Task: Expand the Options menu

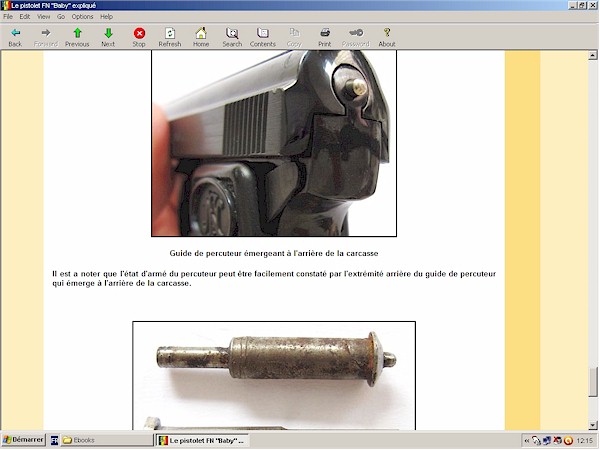Action: point(82,17)
